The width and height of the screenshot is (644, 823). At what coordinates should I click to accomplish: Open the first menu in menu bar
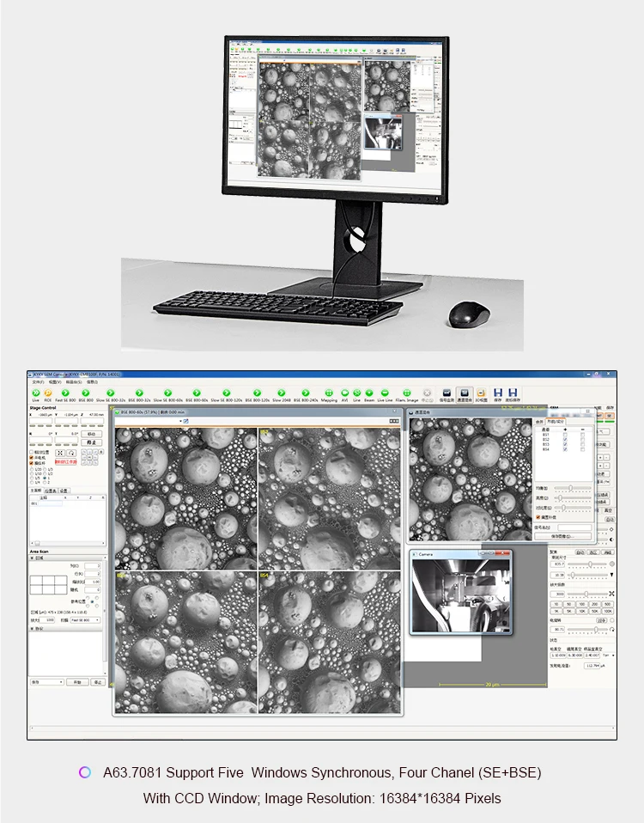click(38, 381)
